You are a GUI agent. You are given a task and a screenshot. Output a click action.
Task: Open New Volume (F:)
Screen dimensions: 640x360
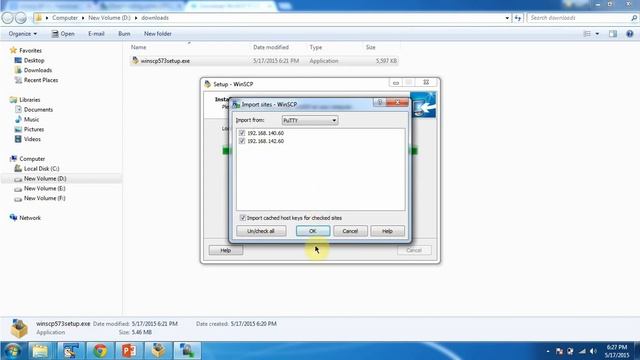(44, 198)
